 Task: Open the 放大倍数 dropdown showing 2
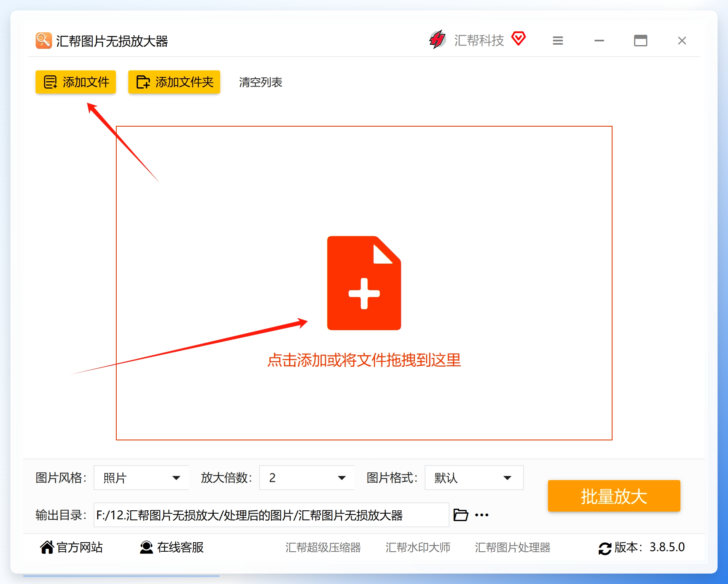pos(307,478)
